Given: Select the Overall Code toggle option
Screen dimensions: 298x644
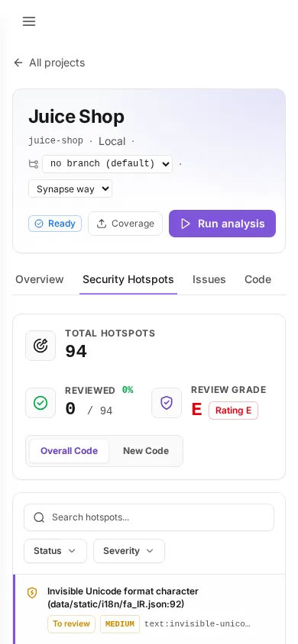Looking at the screenshot, I should point(69,451).
